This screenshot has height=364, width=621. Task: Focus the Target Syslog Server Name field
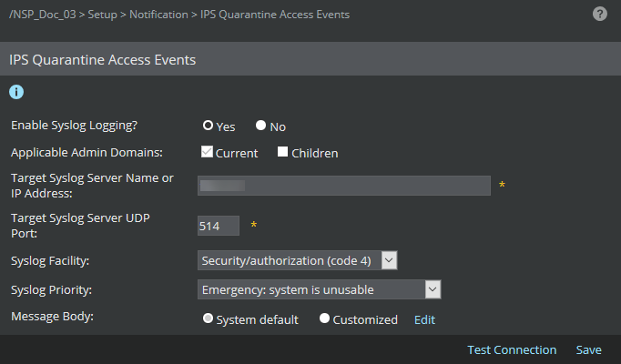[x=344, y=186]
